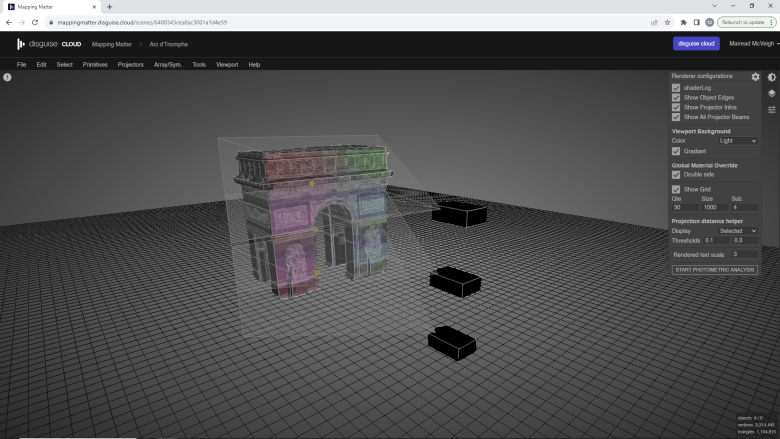
Task: Select the middle black projector box
Action: coord(455,282)
